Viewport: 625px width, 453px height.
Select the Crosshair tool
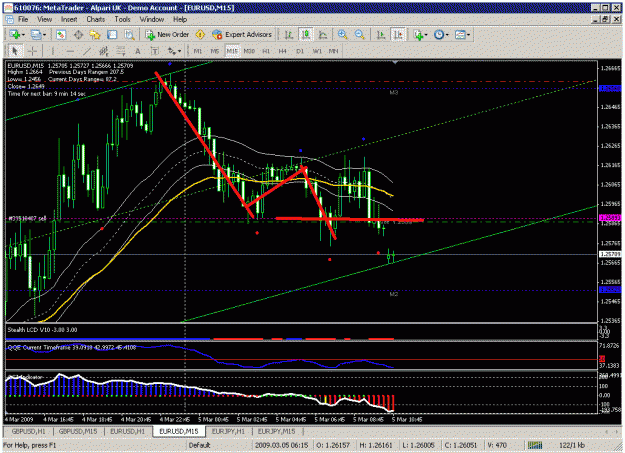32,51
